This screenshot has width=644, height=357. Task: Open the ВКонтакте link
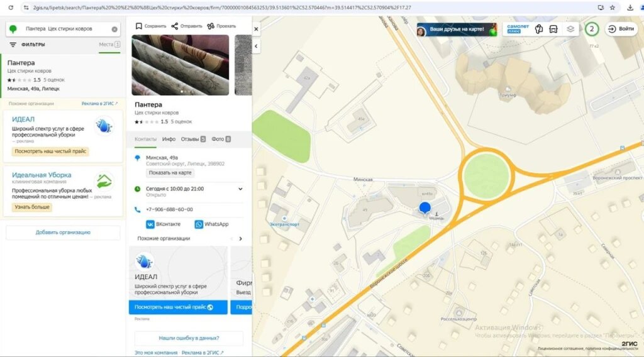coord(164,224)
